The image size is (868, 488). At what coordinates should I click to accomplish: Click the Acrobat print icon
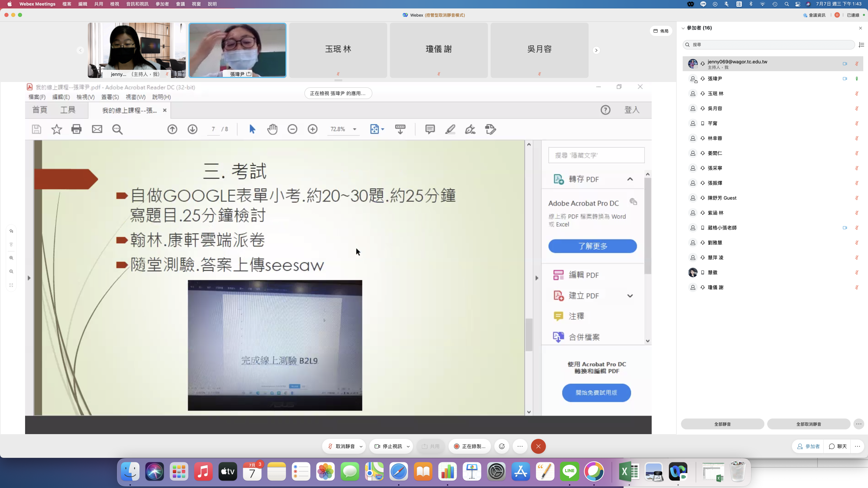tap(76, 129)
